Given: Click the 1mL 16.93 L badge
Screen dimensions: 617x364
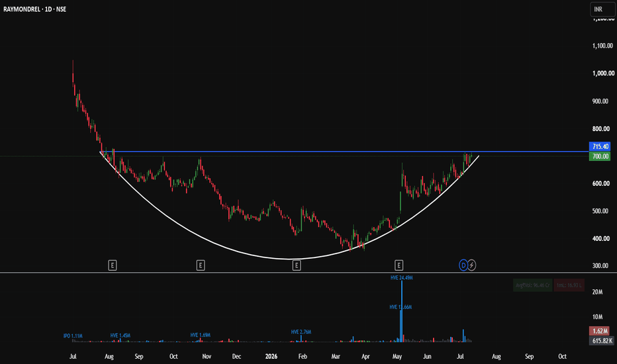Looking at the screenshot, I should pyautogui.click(x=569, y=285).
